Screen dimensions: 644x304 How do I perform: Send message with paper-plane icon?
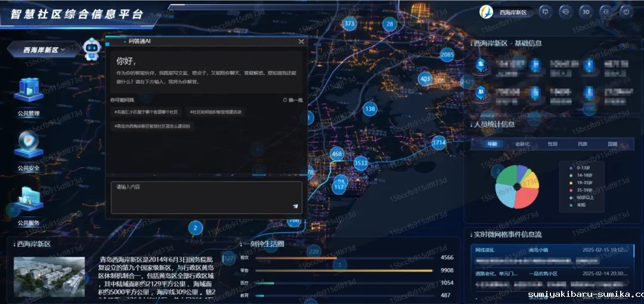click(x=295, y=206)
